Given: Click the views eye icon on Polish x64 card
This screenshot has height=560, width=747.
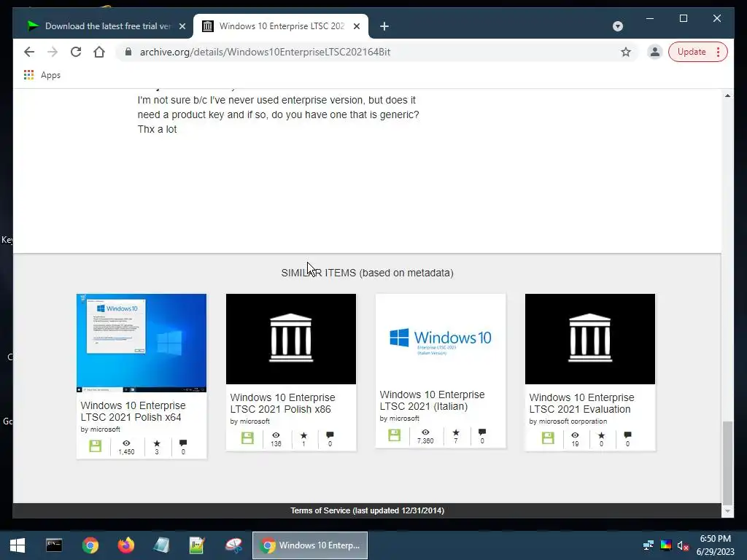Looking at the screenshot, I should click(x=126, y=443).
